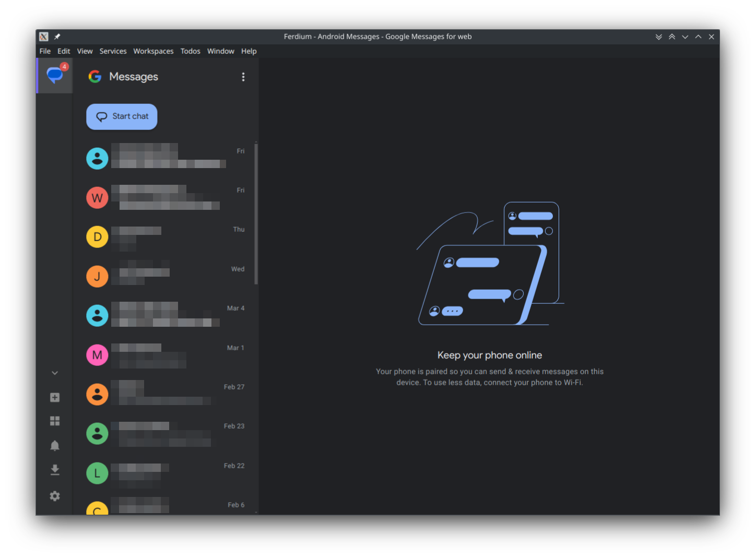Open the File menu
This screenshot has height=558, width=756.
pyautogui.click(x=45, y=51)
